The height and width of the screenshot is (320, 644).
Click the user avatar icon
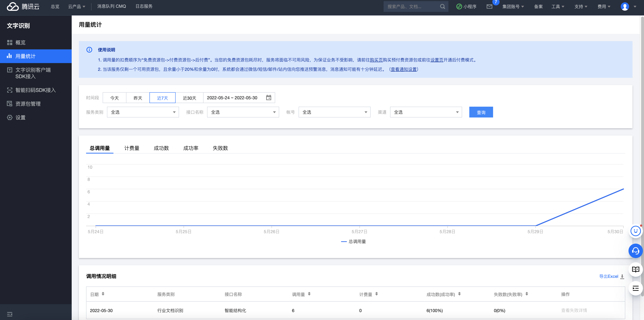625,6
